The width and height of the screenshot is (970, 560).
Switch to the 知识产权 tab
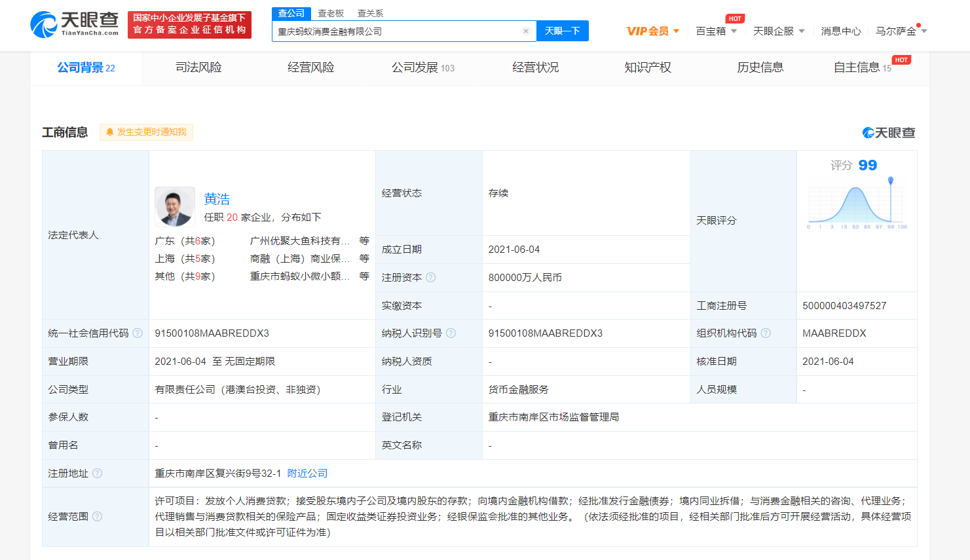pos(647,67)
